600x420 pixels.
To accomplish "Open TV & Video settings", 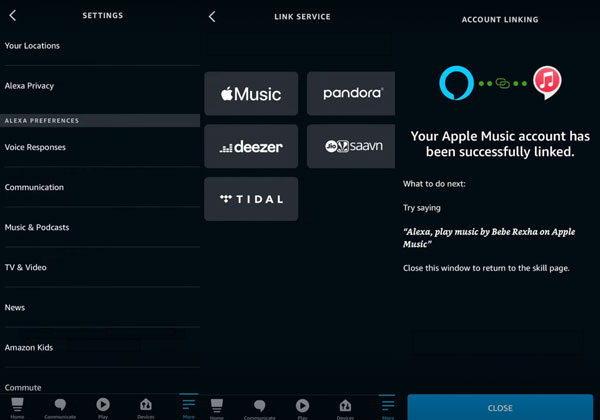I will click(x=100, y=267).
